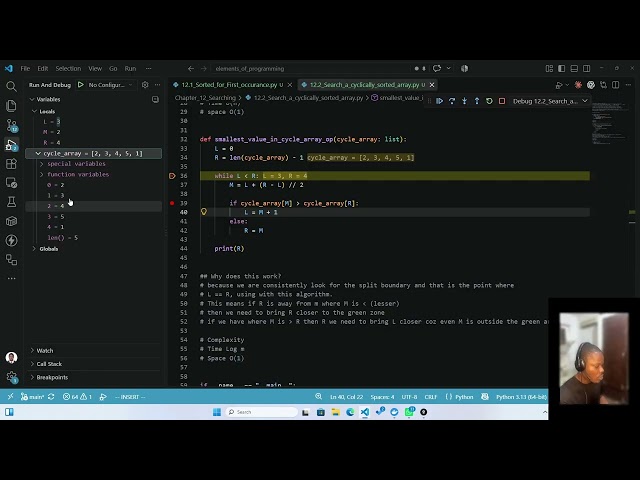Click the main branch in status bar
640x480 pixels.
(33, 397)
